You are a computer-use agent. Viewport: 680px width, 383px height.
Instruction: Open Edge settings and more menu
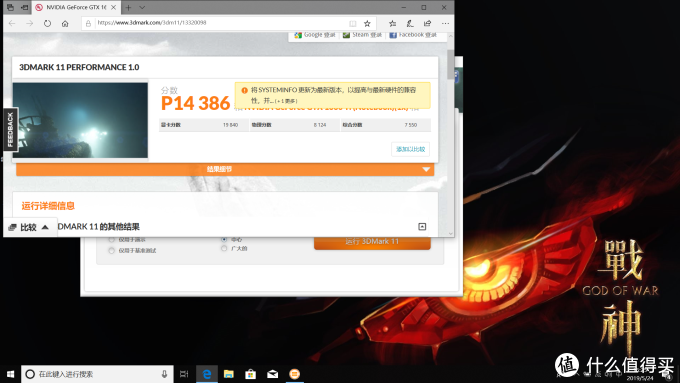445,23
